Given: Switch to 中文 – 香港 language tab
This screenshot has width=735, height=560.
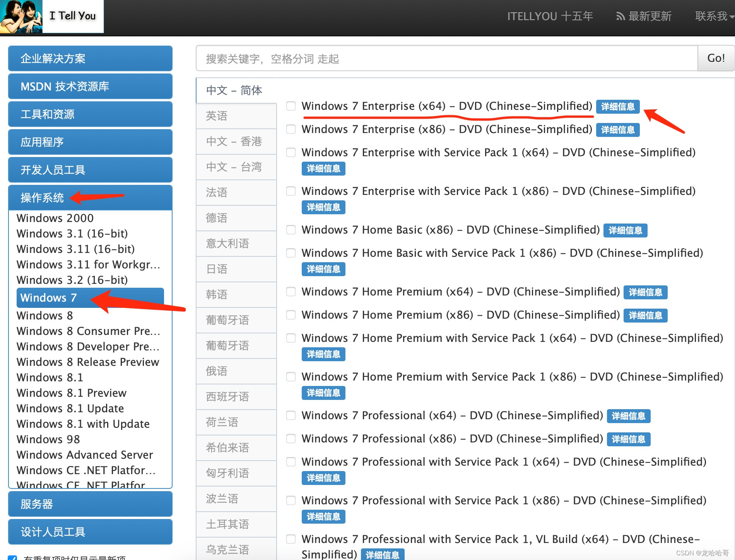Looking at the screenshot, I should click(x=236, y=142).
